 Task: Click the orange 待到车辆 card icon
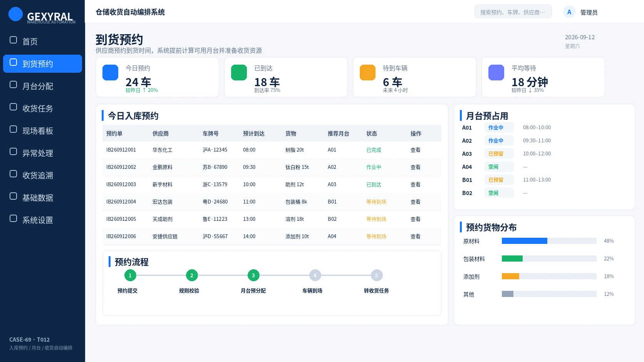[x=367, y=73]
